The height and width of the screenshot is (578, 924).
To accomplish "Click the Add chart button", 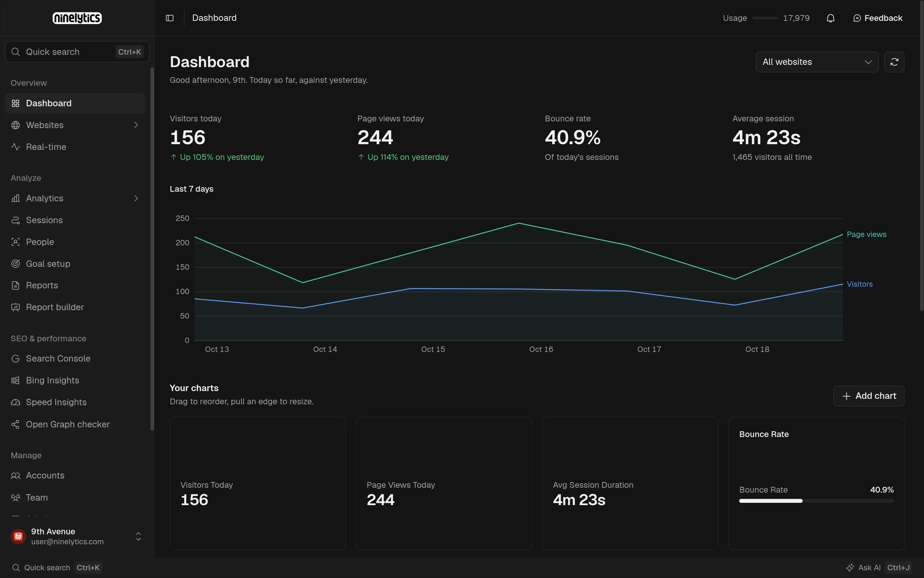I will 868,396.
